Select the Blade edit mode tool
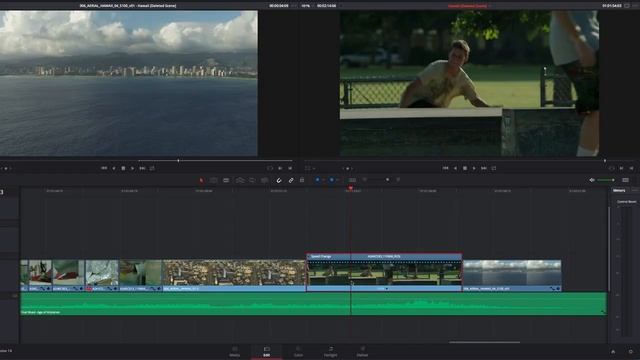This screenshot has width=640, height=360. (x=226, y=180)
